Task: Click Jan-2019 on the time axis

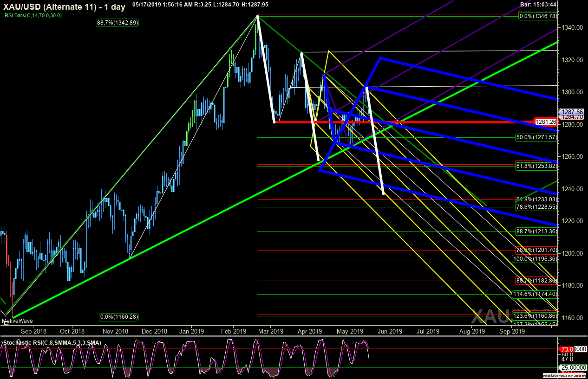Action: click(x=191, y=331)
